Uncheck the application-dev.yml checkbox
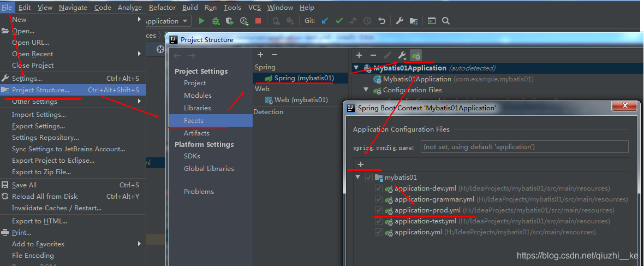Screen dimensions: 644x266 (379, 188)
